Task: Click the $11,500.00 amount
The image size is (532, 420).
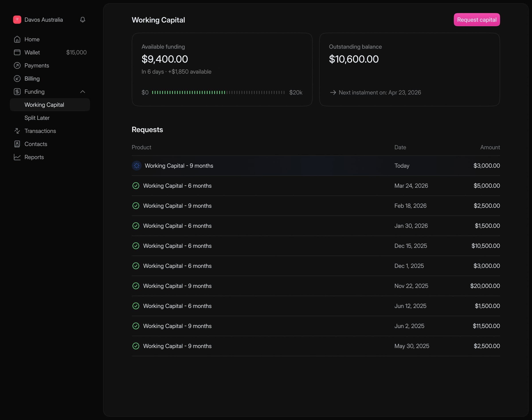Action: 486,326
